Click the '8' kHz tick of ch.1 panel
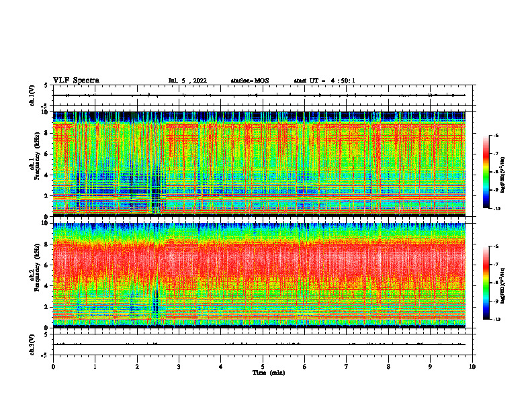 coord(47,133)
